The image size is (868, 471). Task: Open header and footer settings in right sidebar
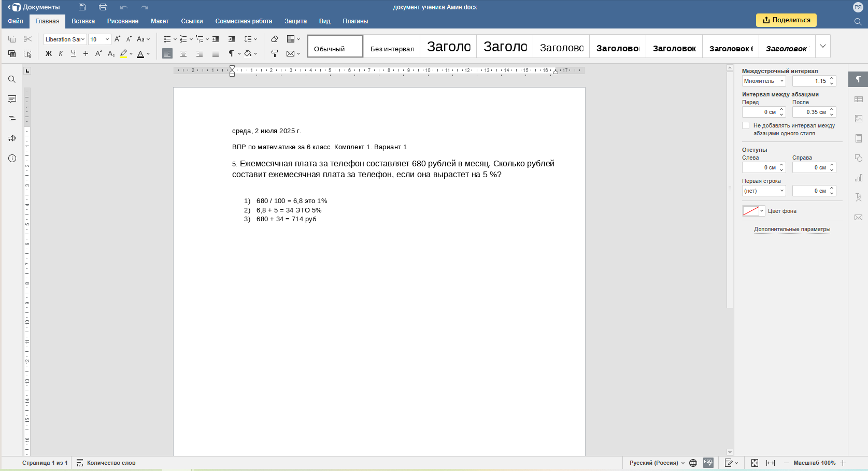859,138
